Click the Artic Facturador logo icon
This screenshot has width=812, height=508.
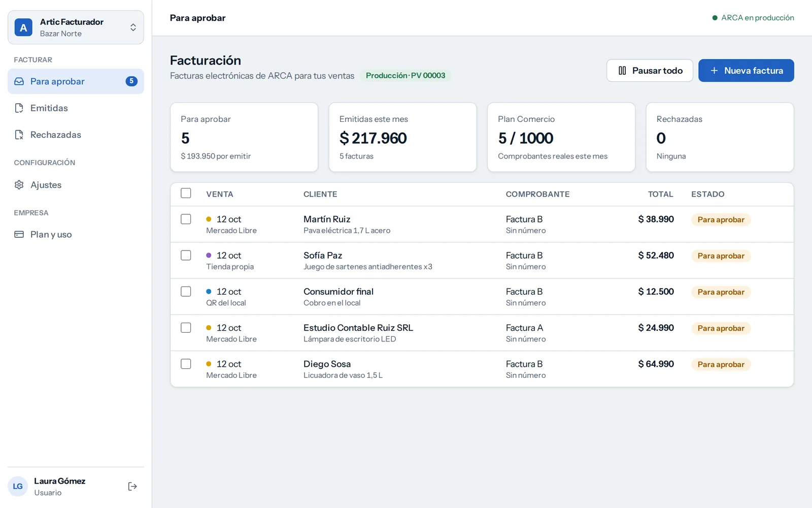tap(23, 27)
